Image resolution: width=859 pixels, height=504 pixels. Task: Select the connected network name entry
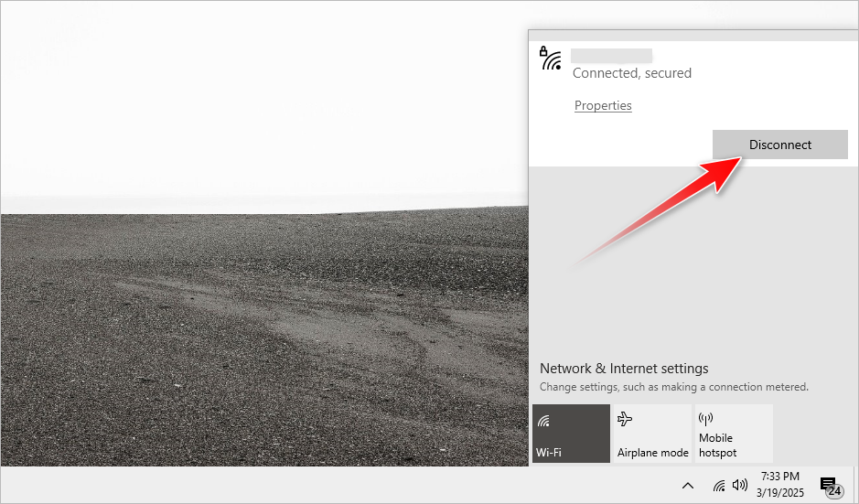tap(611, 56)
